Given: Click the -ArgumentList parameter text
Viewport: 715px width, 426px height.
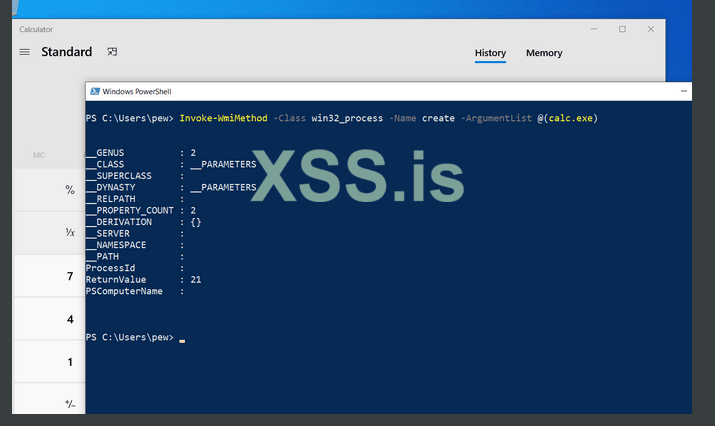Looking at the screenshot, I should click(496, 118).
